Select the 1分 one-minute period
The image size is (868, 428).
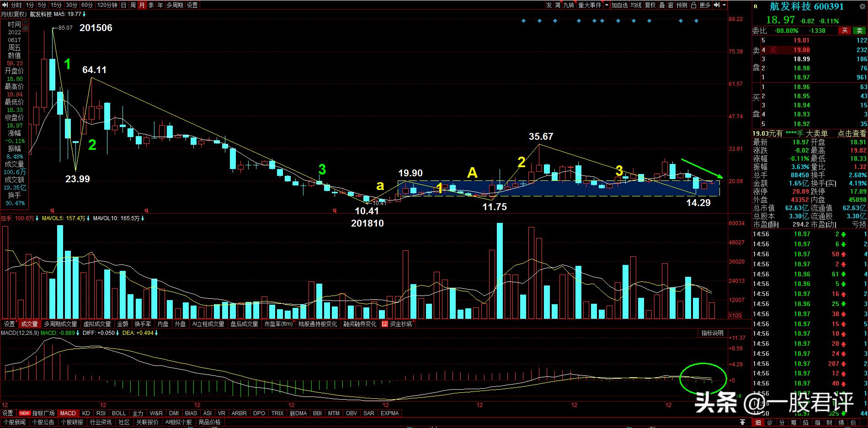click(30, 5)
